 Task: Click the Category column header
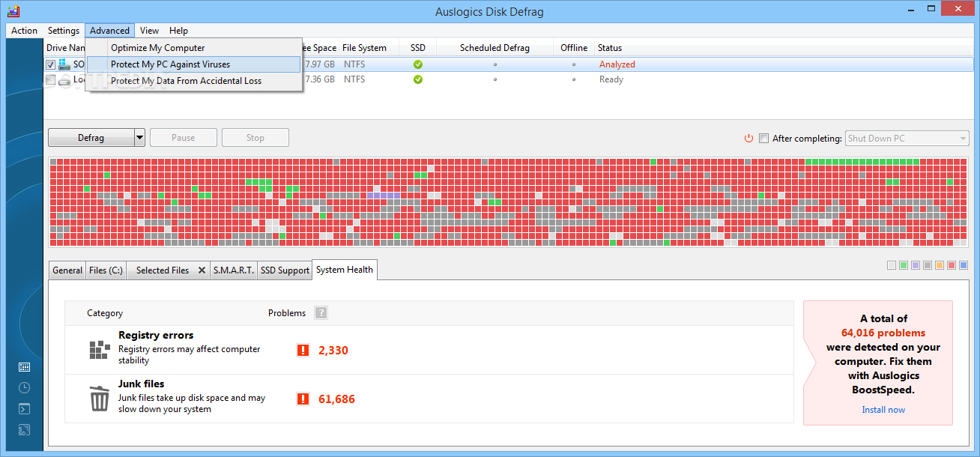tap(105, 313)
